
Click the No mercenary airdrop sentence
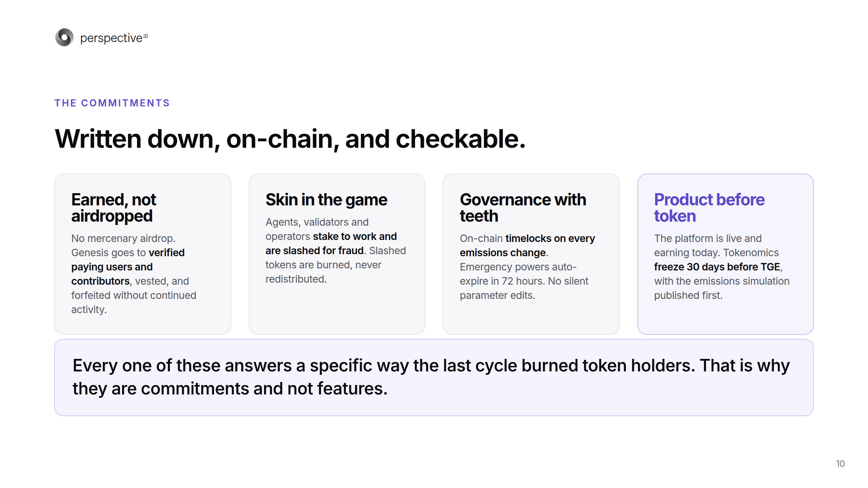(123, 238)
